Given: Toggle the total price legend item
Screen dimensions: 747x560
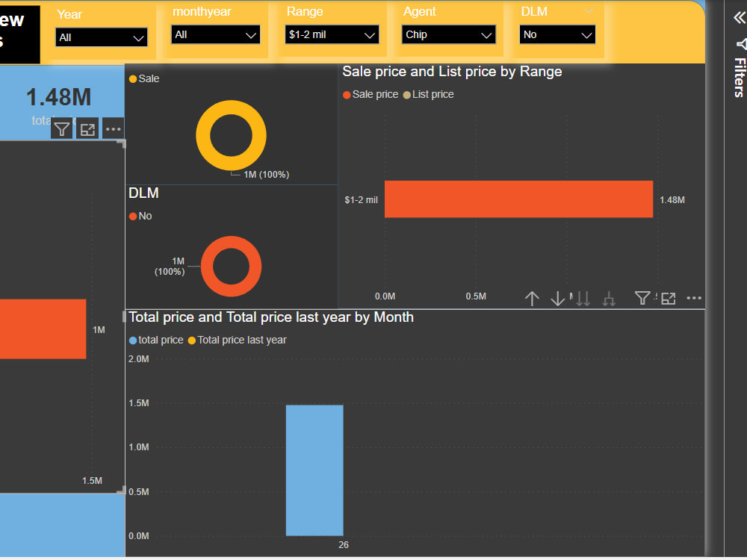Looking at the screenshot, I should click(155, 340).
